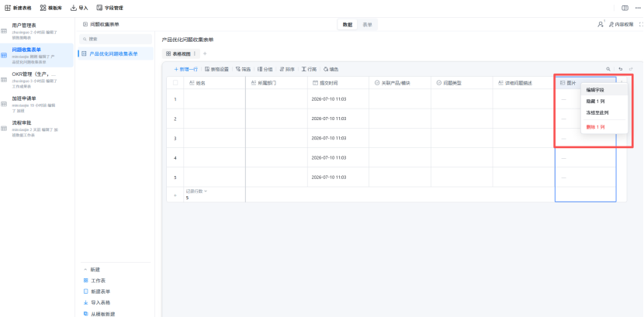Open the 记录行数 summary dropdown
Screen dimensions: 644x317
(x=197, y=191)
